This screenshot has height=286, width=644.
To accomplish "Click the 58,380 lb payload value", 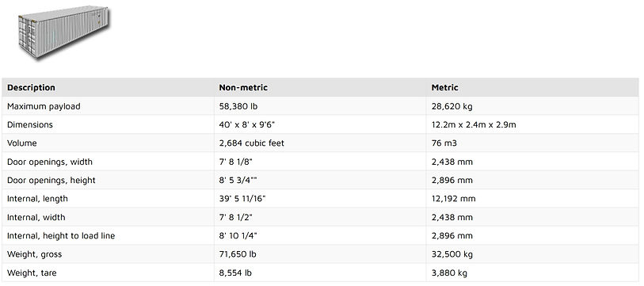I will click(238, 106).
